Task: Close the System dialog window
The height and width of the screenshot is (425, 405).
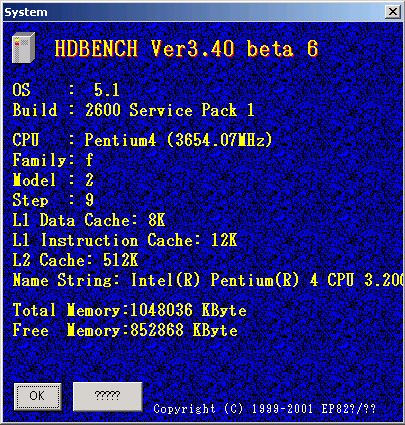Action: coord(393,12)
